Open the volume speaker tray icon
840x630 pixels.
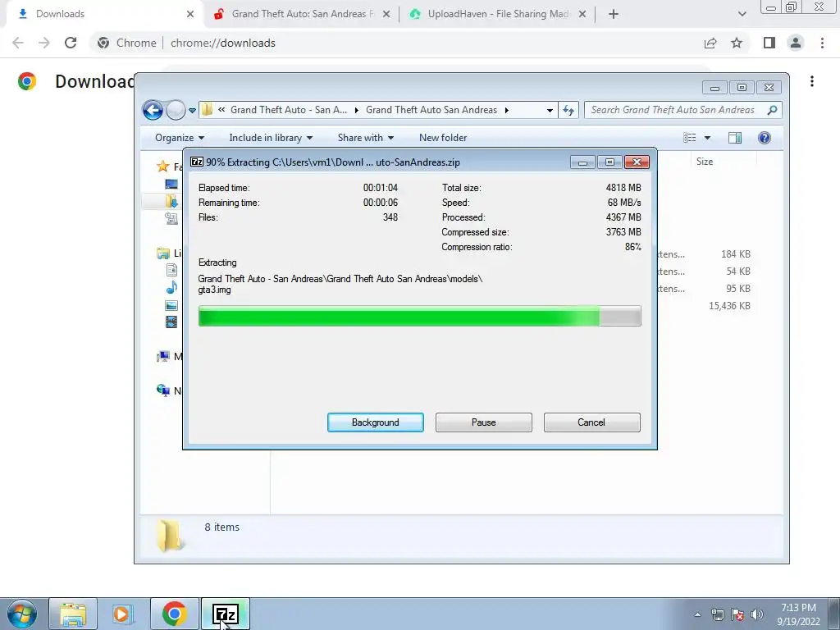click(757, 614)
